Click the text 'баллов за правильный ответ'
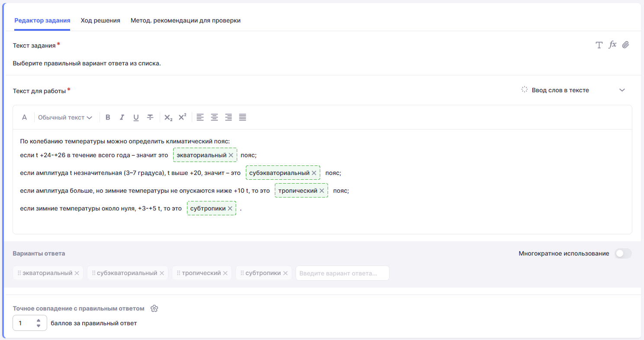 pyautogui.click(x=94, y=323)
